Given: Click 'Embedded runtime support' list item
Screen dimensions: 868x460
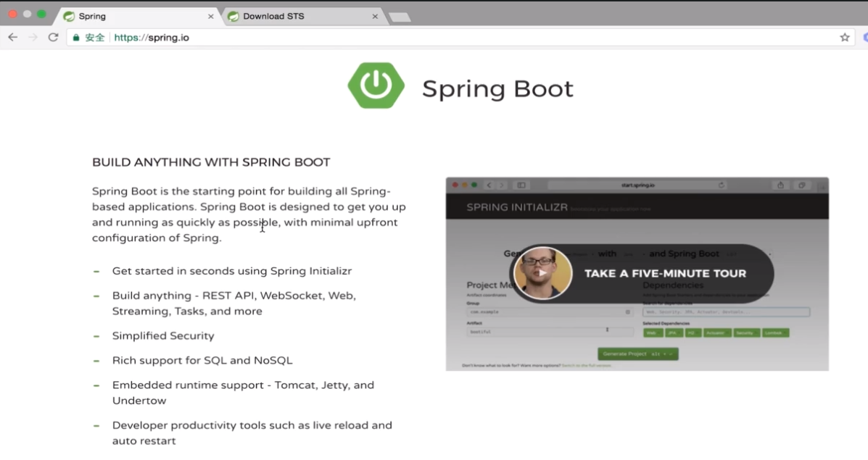Looking at the screenshot, I should tap(244, 393).
